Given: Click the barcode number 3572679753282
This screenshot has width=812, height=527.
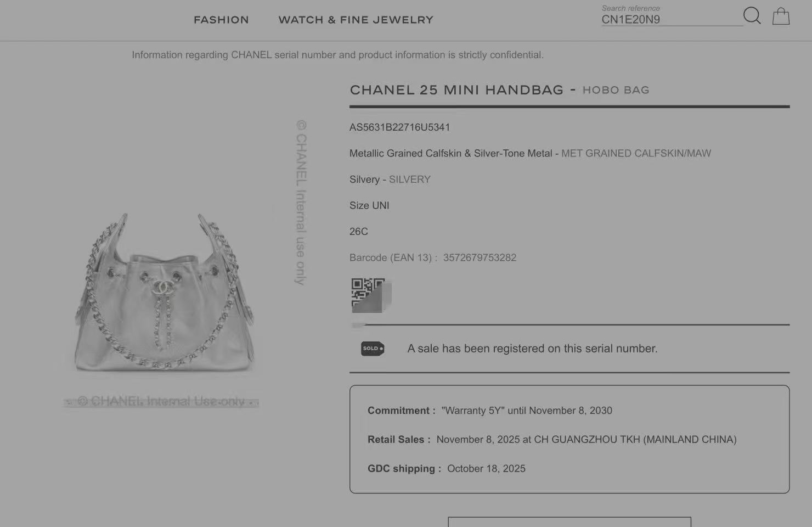Looking at the screenshot, I should point(480,257).
